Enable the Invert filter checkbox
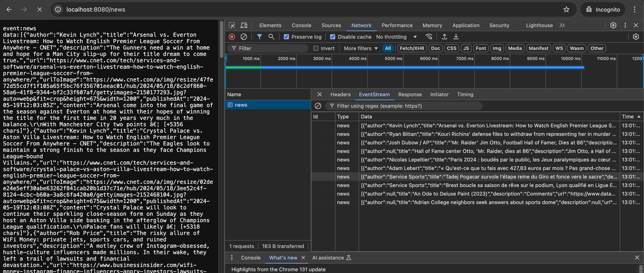Screen dimensions: 644x273 pyautogui.click(x=316, y=48)
